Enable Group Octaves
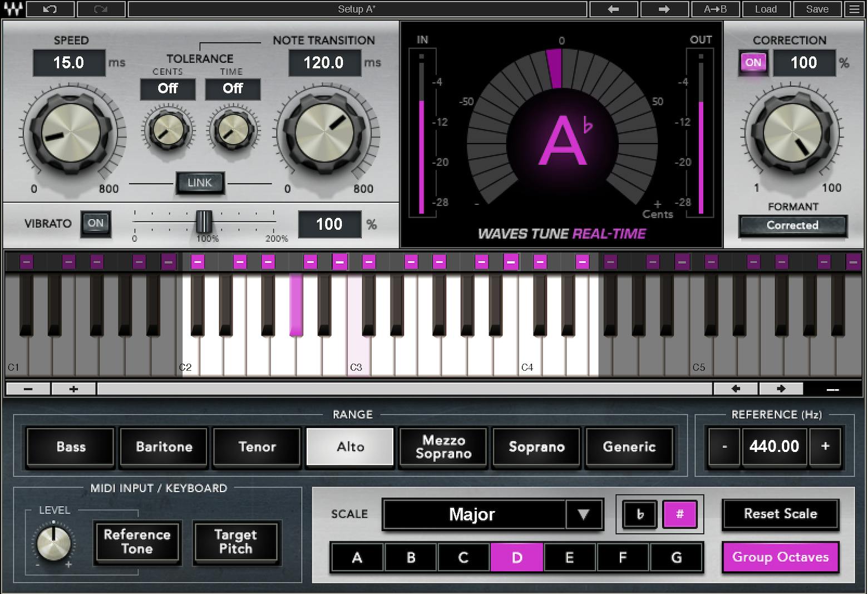 pos(780,557)
